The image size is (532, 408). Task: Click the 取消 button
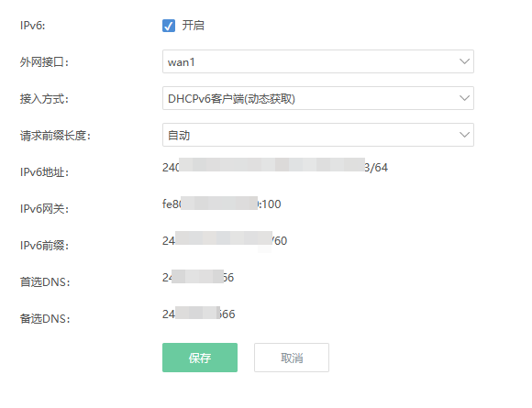coord(292,358)
